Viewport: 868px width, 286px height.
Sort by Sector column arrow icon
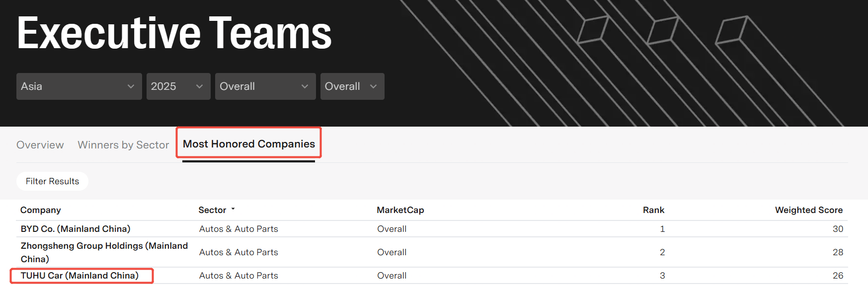coord(233,209)
